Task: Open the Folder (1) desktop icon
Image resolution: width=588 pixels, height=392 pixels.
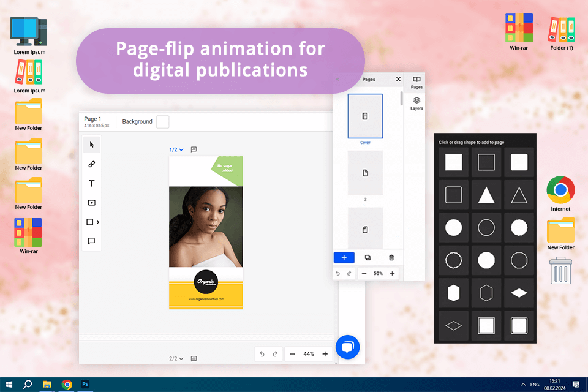Action: point(562,34)
